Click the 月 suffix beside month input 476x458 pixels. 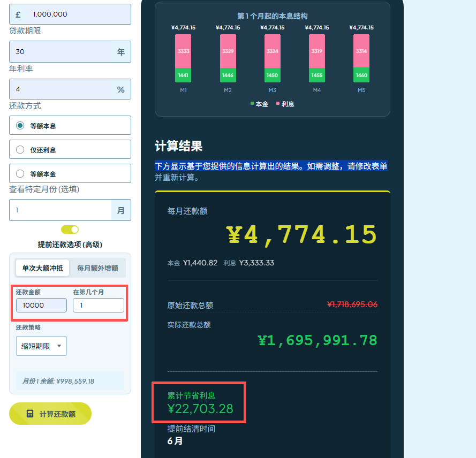click(x=122, y=210)
